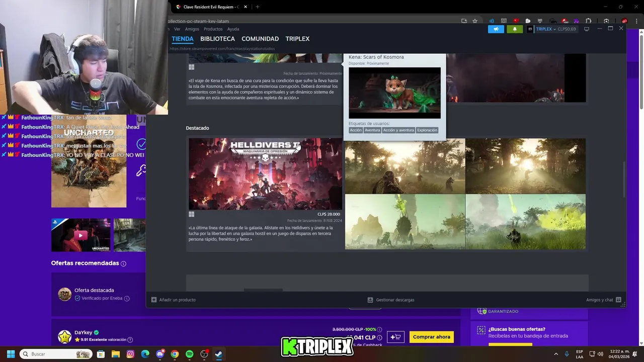Open Discord from taskbar
644x362 pixels.
coord(160,354)
